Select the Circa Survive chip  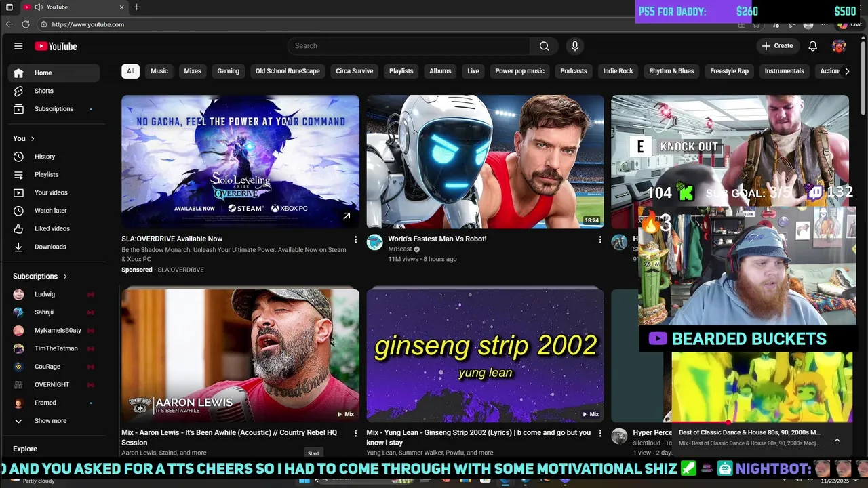[354, 71]
